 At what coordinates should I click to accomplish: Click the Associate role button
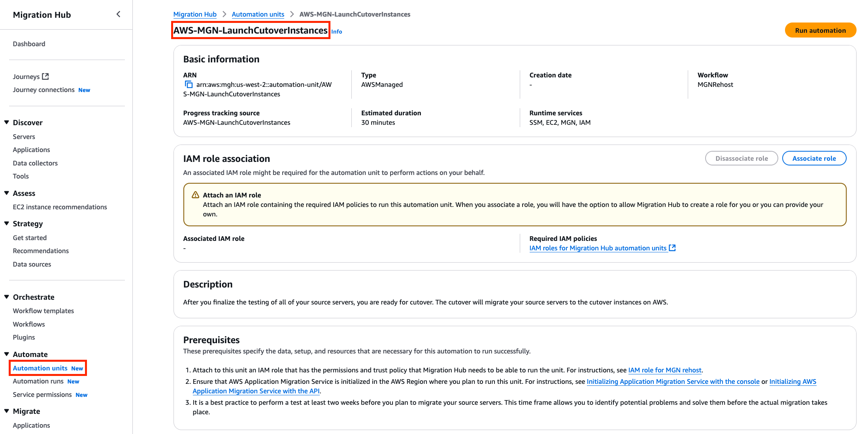tap(814, 158)
